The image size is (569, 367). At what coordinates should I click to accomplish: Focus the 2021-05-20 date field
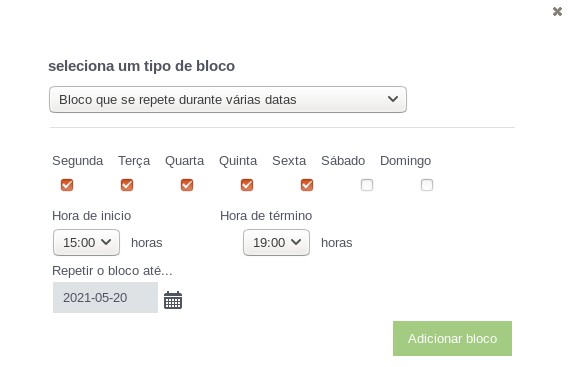[105, 298]
